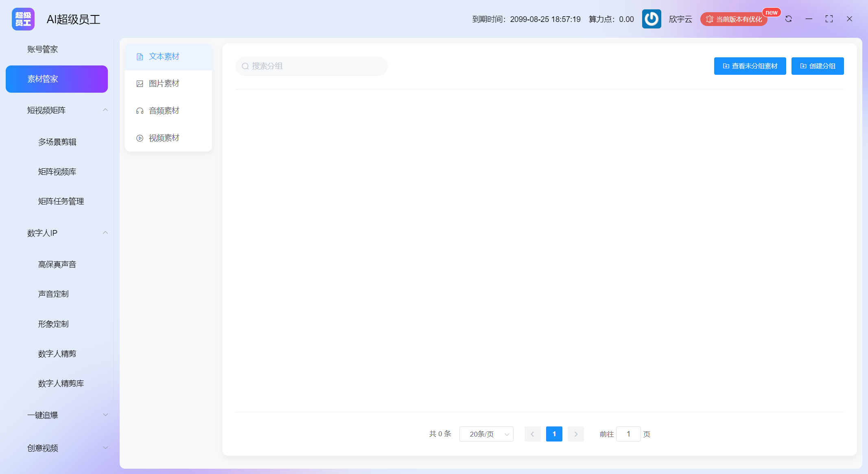868x474 pixels.
Task: Open 数字人精剪 menu item
Action: click(x=57, y=354)
